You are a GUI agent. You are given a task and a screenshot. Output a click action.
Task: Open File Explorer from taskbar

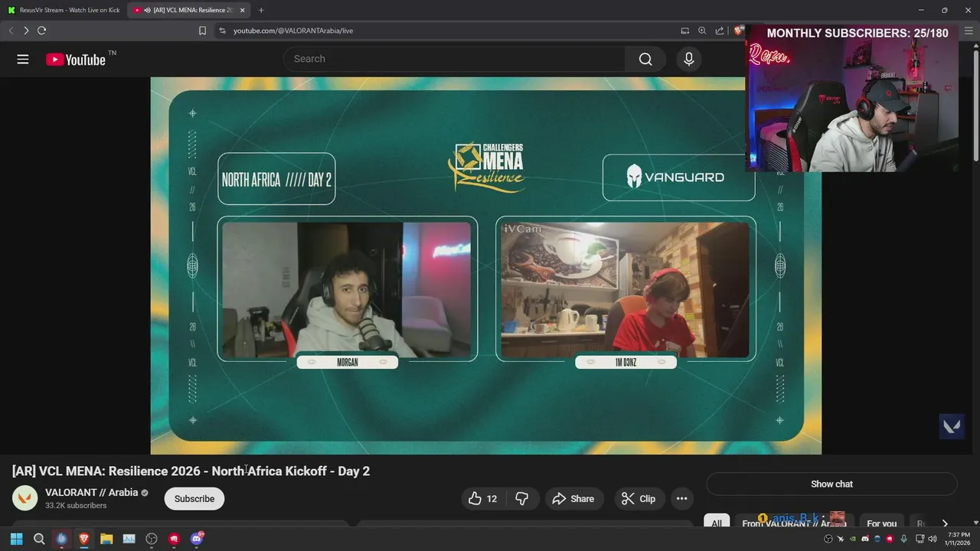pos(106,539)
